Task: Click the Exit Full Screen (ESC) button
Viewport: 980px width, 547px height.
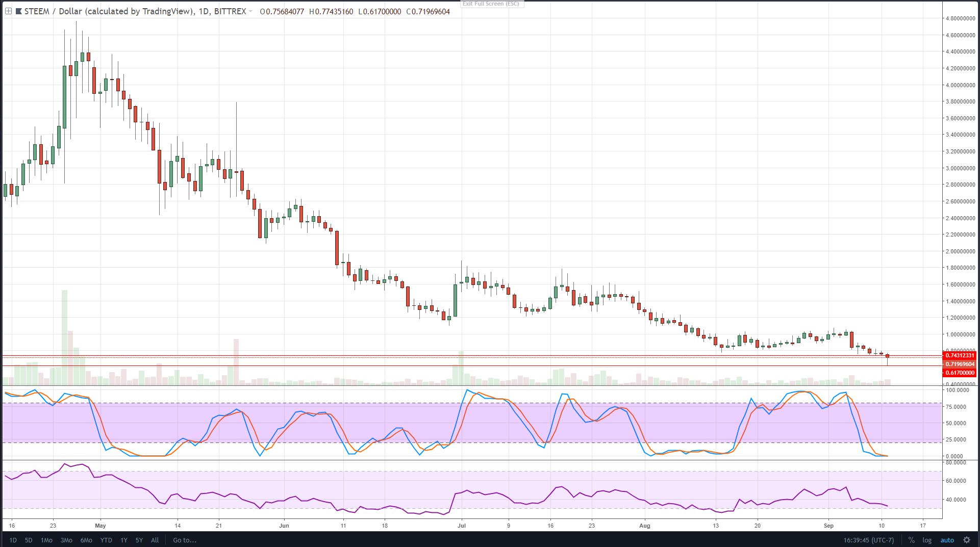Action: [x=491, y=4]
